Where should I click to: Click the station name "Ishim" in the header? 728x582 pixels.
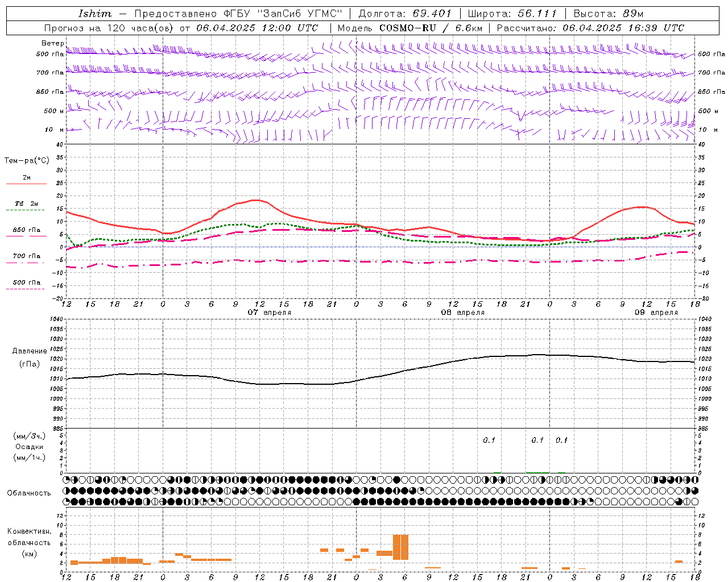tap(95, 14)
